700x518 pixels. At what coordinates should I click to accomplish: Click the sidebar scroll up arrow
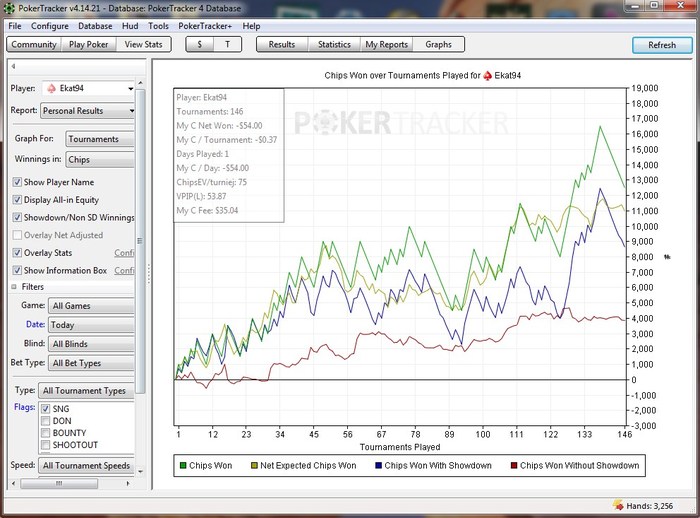[140, 83]
